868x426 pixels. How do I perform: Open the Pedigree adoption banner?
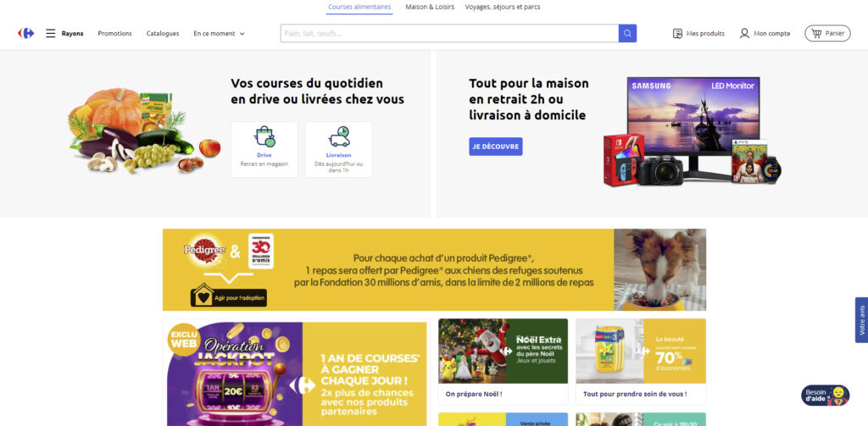(x=434, y=270)
